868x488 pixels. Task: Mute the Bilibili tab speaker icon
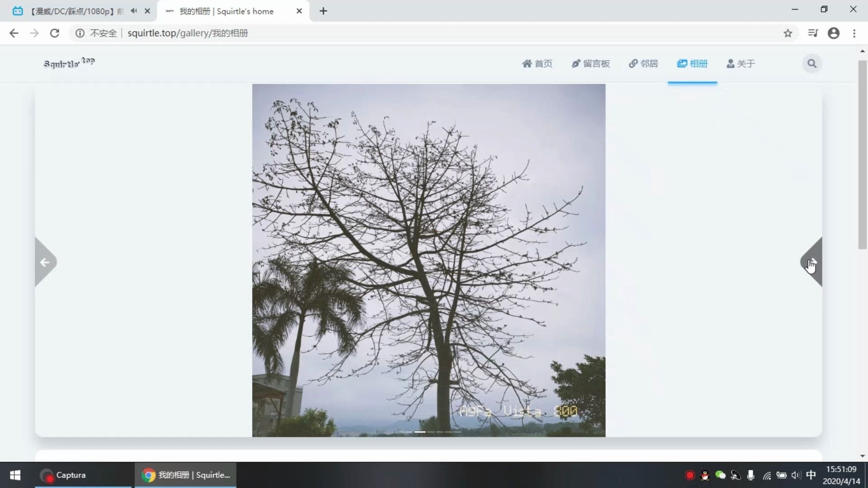(134, 11)
